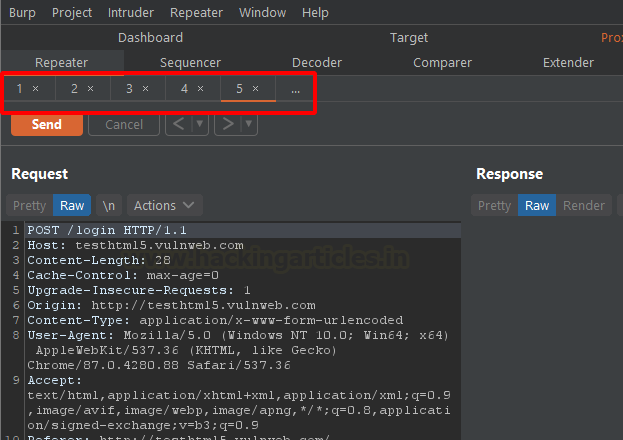The height and width of the screenshot is (440, 623).
Task: Switch to the Proxy tab
Action: [x=611, y=38]
